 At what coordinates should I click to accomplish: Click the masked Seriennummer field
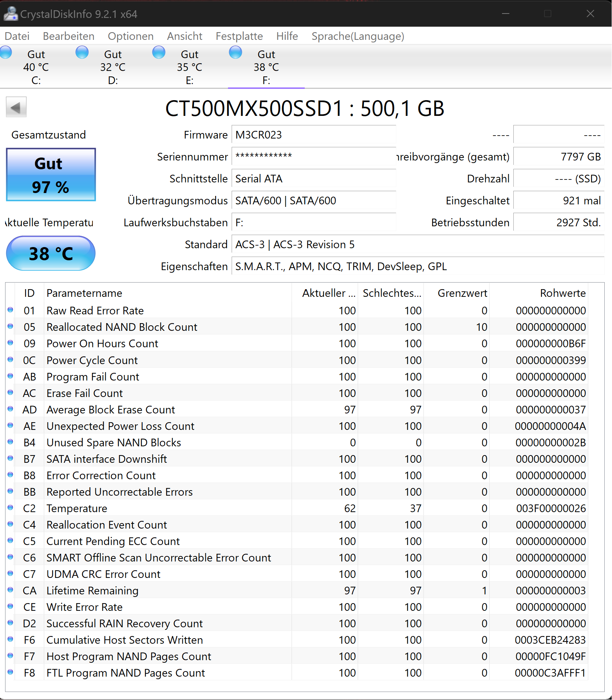pos(314,156)
